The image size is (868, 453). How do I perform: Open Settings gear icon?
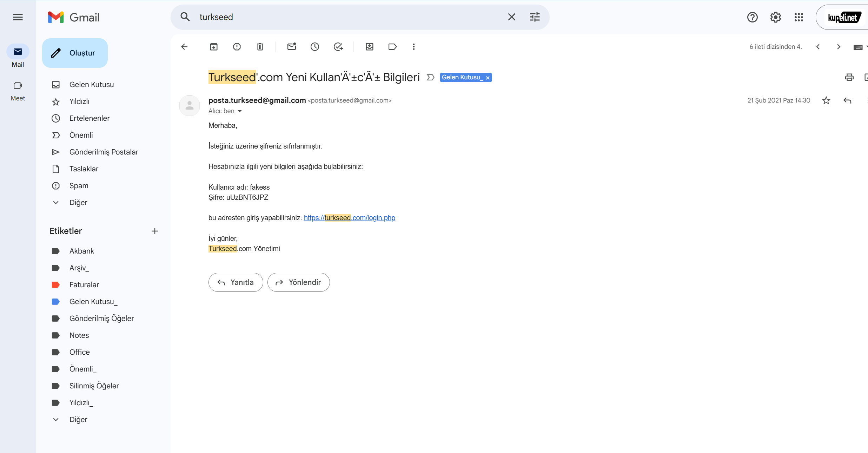775,17
